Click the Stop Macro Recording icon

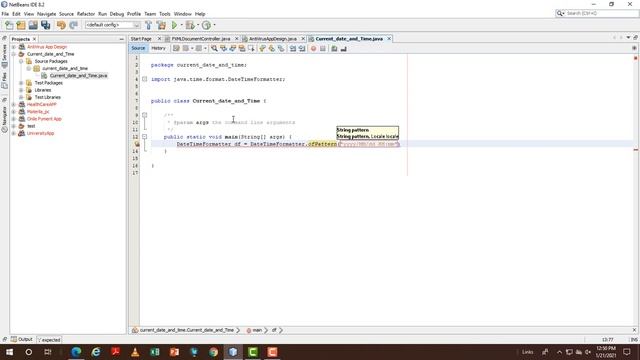[323, 49]
